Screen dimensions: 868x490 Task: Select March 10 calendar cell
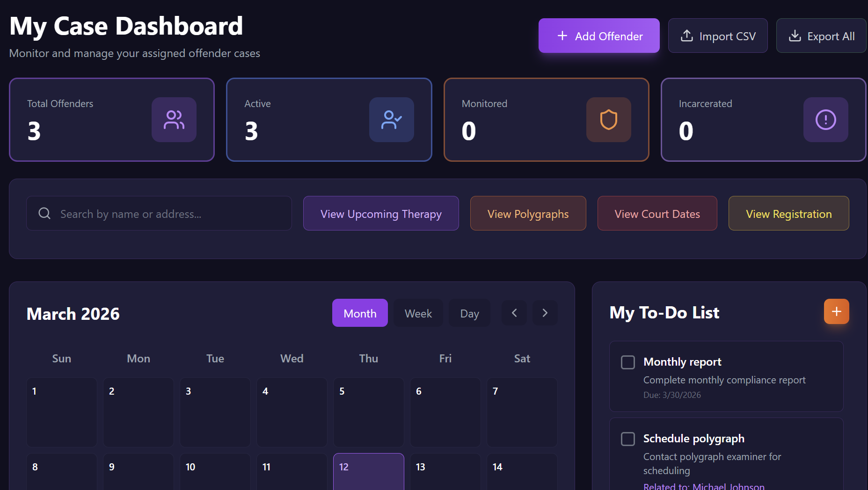(215, 471)
